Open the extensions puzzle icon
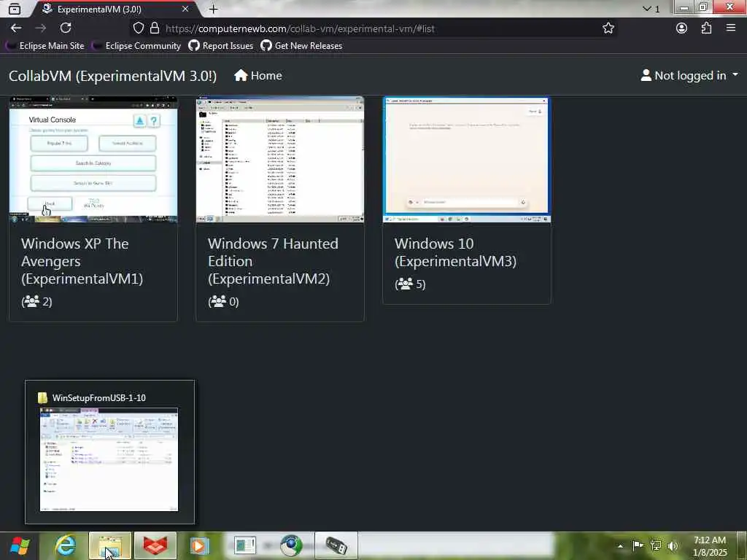 coord(706,28)
